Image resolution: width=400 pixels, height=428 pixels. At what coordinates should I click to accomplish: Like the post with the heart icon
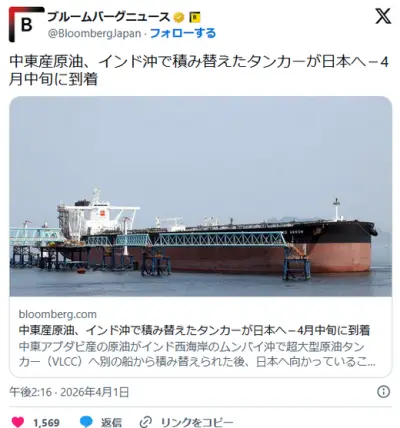click(18, 422)
